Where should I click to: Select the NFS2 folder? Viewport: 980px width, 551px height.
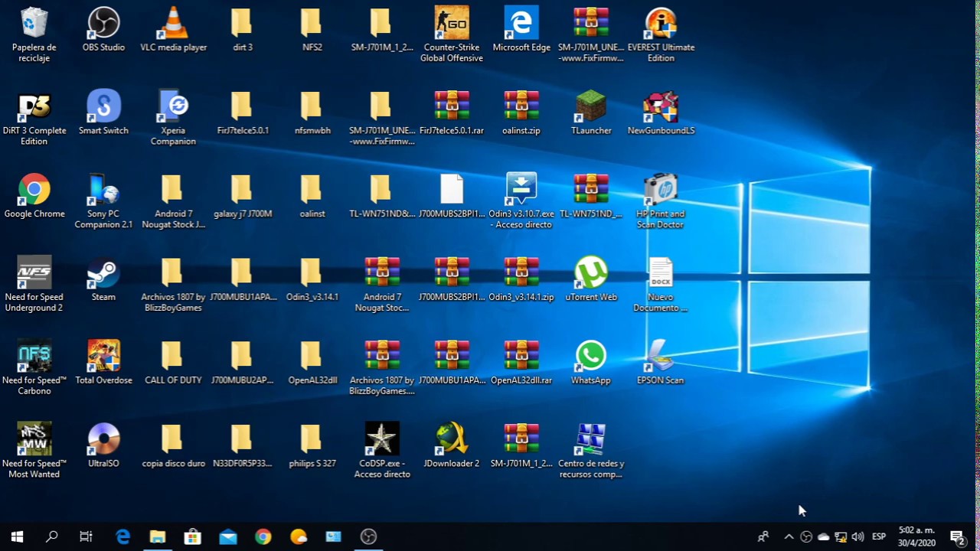point(312,30)
